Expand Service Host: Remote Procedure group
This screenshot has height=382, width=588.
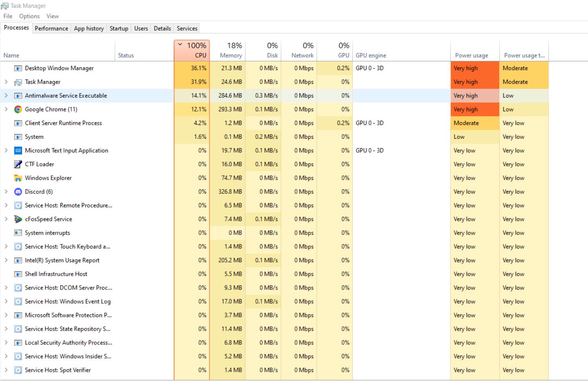click(6, 206)
